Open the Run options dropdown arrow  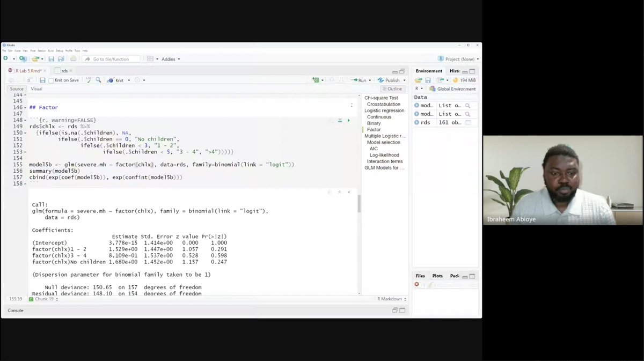pyautogui.click(x=370, y=80)
